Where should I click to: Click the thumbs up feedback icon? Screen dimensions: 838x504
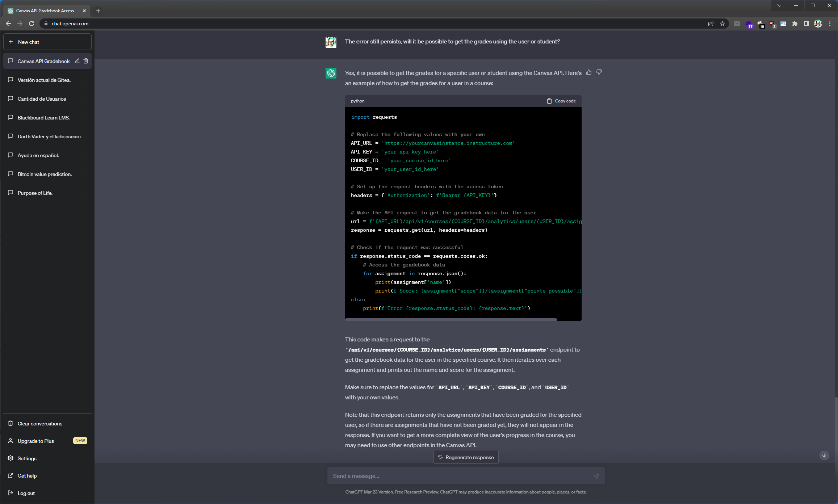(589, 72)
